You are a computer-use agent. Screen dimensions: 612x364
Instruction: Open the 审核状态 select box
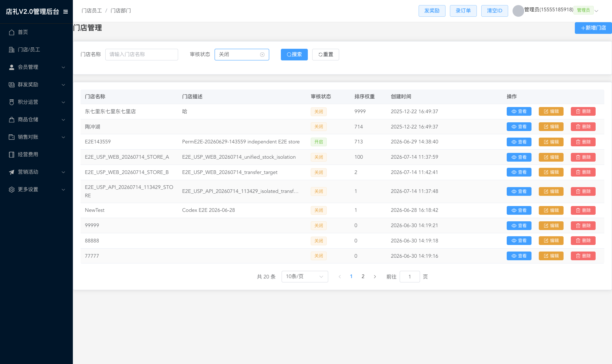coord(242,55)
